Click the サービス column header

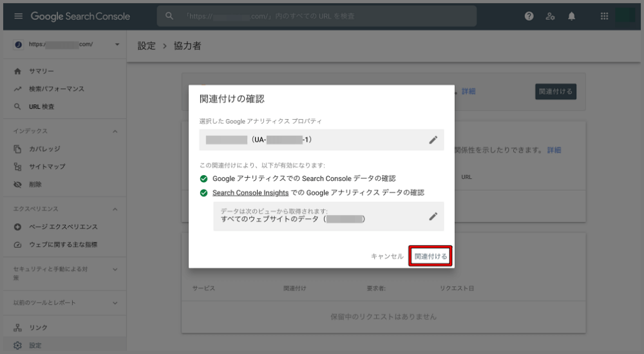point(204,288)
